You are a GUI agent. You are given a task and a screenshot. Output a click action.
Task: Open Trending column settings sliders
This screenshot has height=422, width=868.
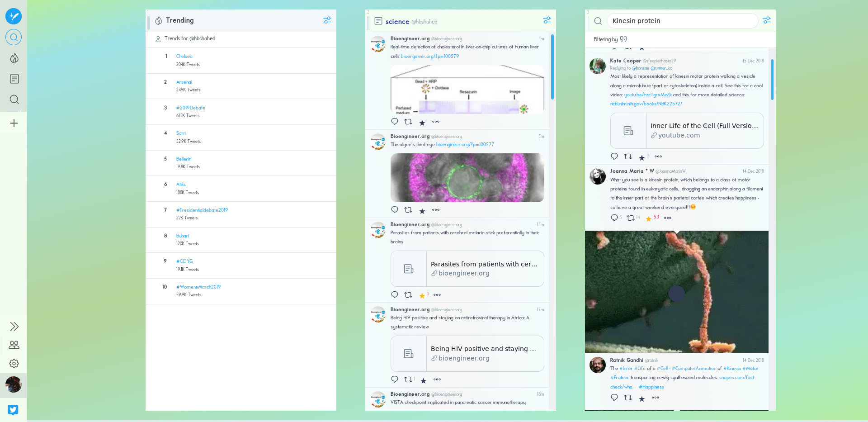pos(327,20)
